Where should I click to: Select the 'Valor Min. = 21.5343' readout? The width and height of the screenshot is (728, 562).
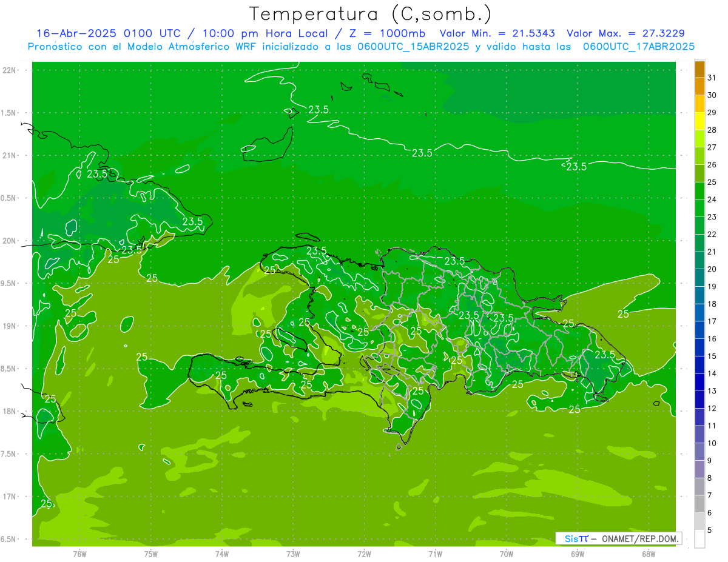click(x=497, y=33)
